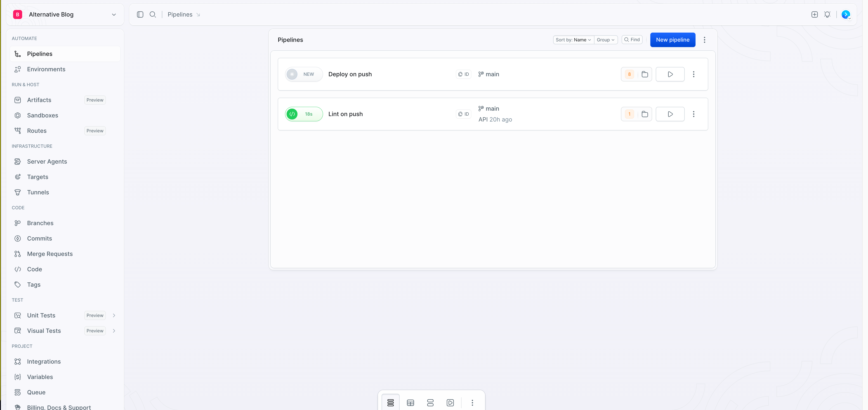The width and height of the screenshot is (868, 410).
Task: Open folder icon for Lint on push
Action: [645, 114]
